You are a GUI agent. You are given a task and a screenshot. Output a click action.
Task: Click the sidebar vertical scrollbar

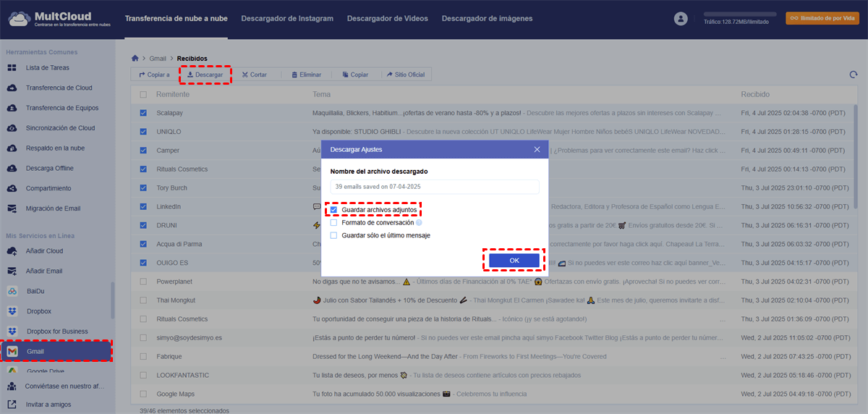pyautogui.click(x=112, y=300)
